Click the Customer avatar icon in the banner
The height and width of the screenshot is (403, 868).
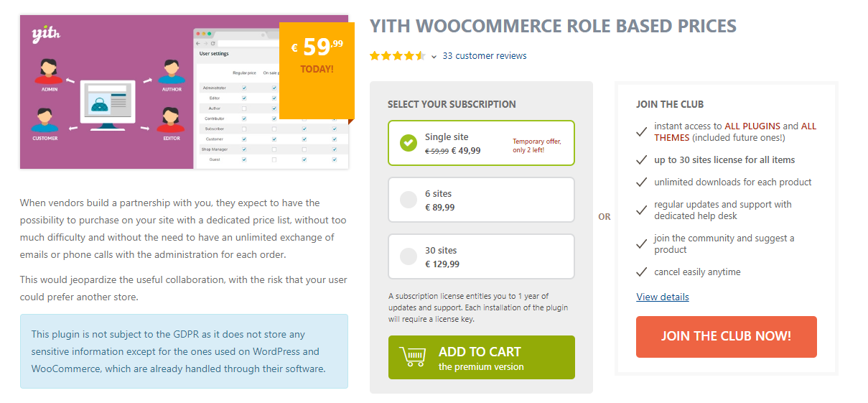[45, 119]
